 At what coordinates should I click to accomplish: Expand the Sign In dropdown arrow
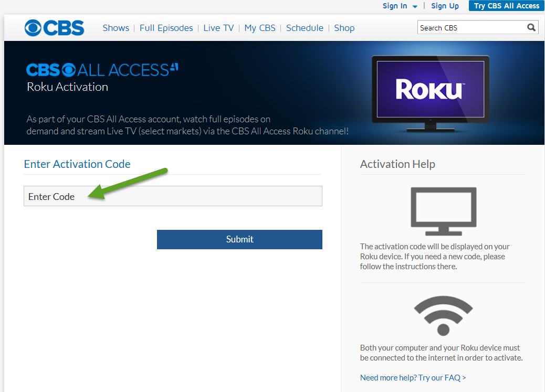tap(415, 7)
